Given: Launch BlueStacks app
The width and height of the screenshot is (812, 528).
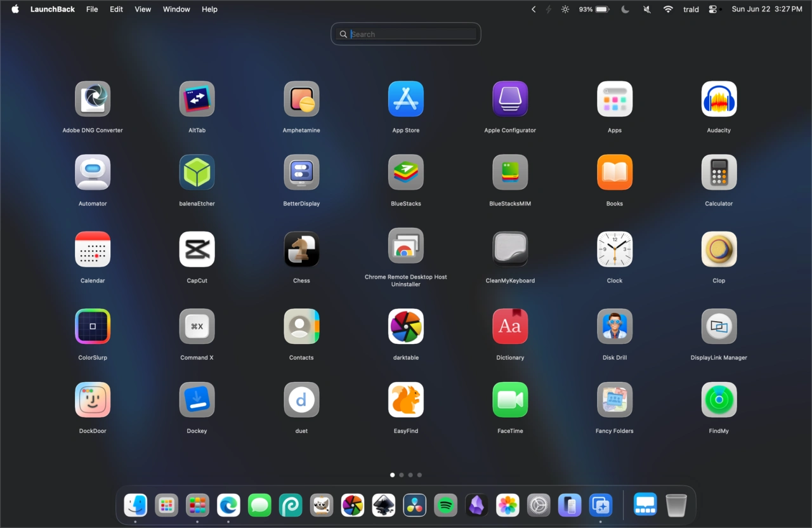Looking at the screenshot, I should (x=405, y=173).
